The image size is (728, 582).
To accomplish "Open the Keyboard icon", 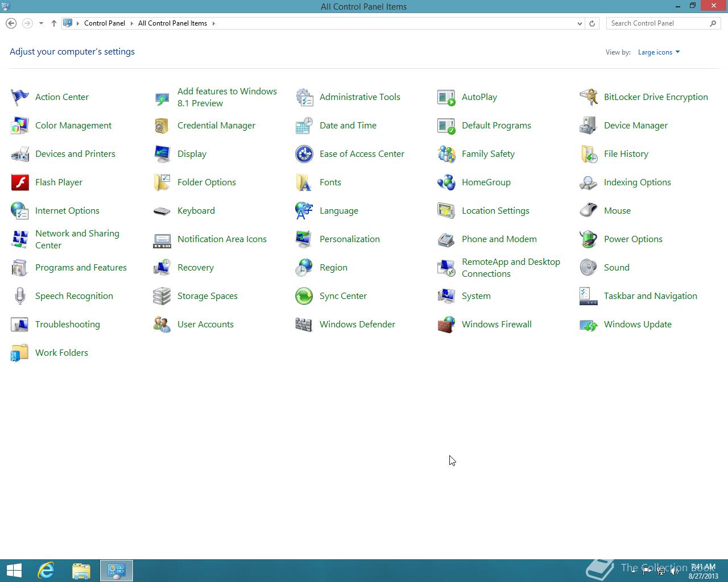I will (162, 211).
